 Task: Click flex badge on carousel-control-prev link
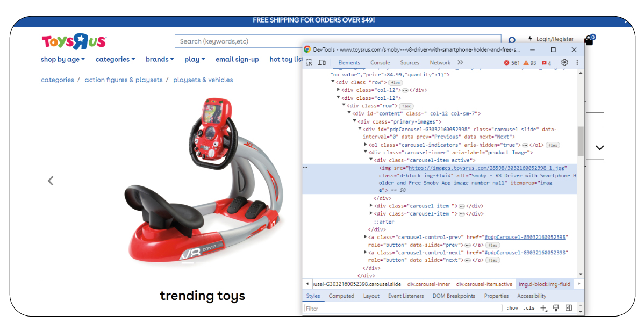(x=493, y=245)
